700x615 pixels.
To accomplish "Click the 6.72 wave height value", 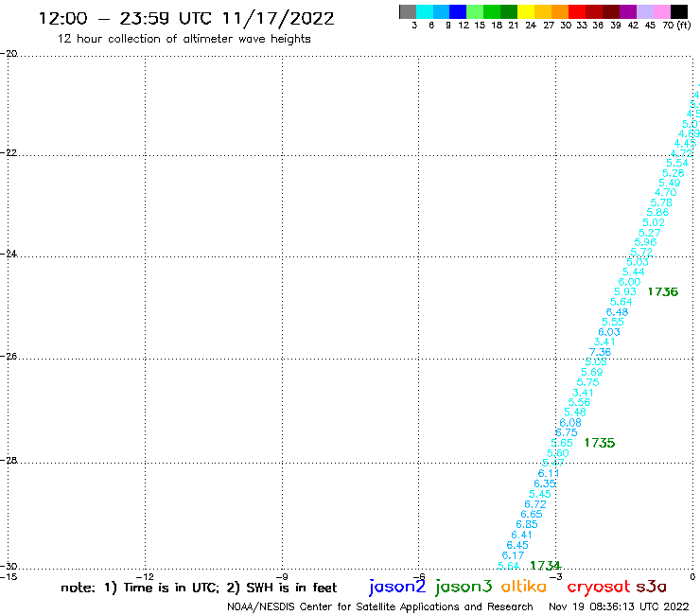I will tap(534, 504).
